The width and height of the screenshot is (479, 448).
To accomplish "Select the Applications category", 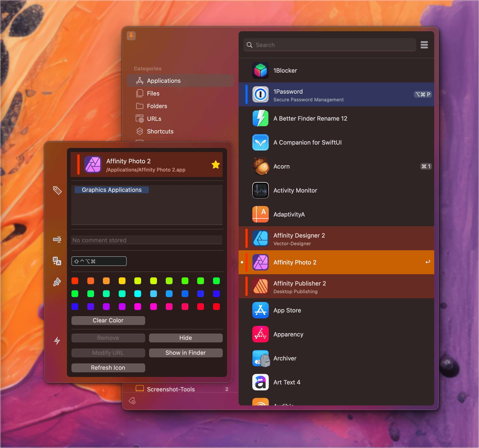I will point(180,81).
